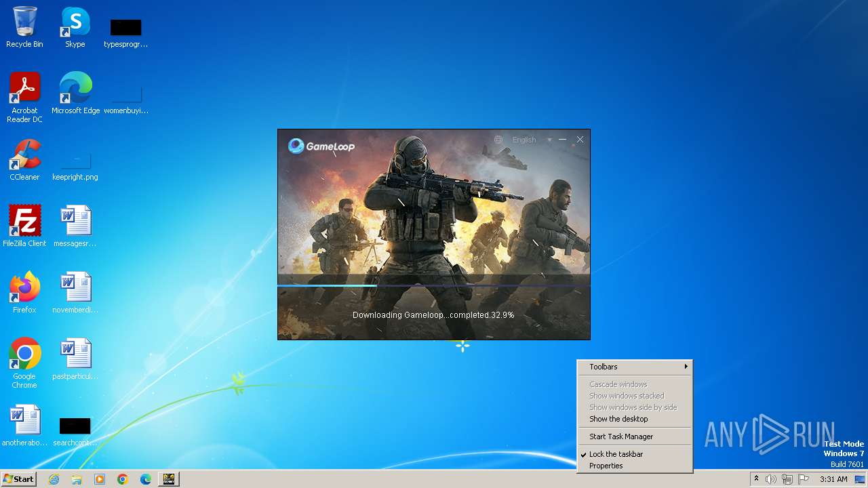
Task: Minimize the GameLoop installer window
Action: (x=562, y=140)
